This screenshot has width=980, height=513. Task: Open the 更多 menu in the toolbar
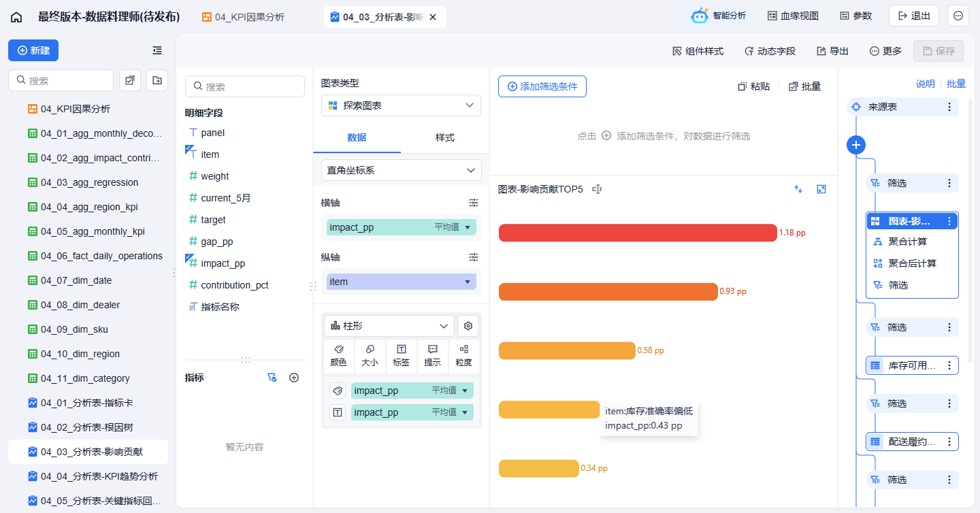click(885, 51)
